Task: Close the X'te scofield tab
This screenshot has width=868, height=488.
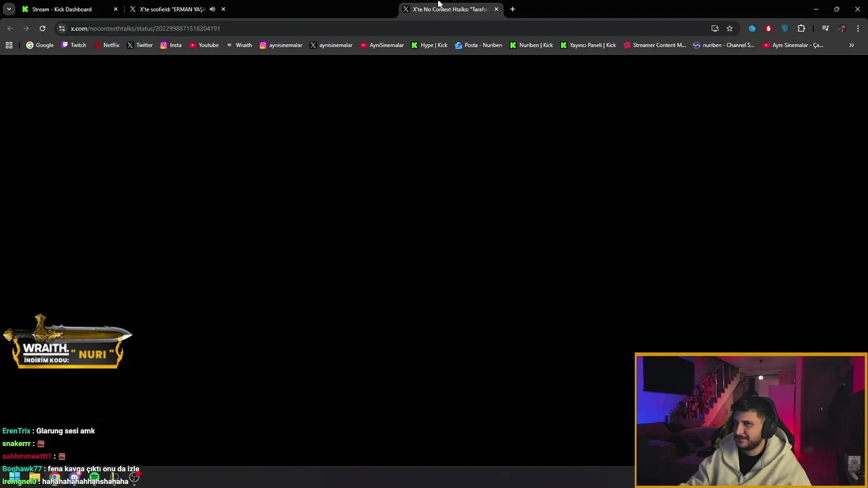Action: [223, 9]
